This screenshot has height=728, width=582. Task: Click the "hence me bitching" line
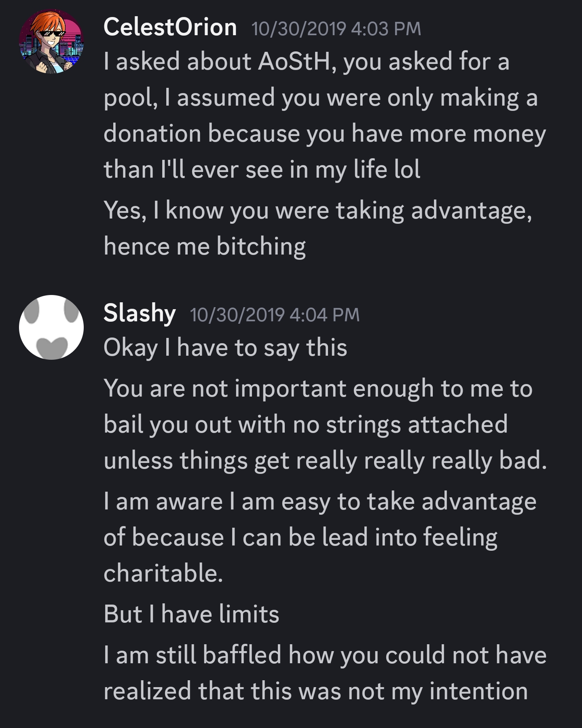point(205,246)
